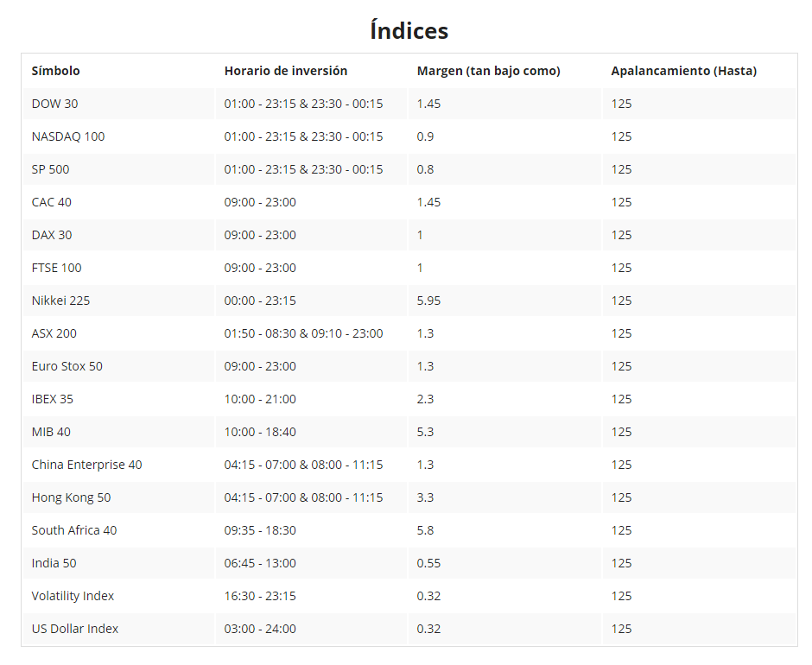Click the NASDAQ 100 margin value 0.9
Viewport: 812px width, 665px height.
pos(425,136)
